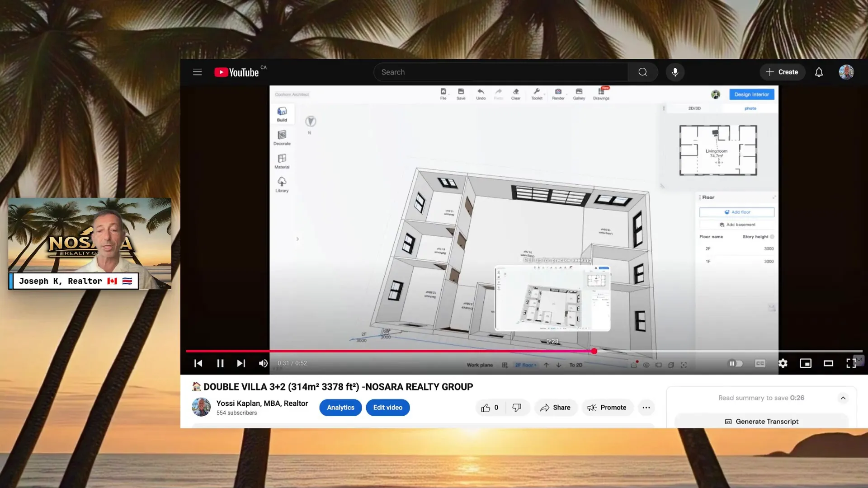868x488 pixels.
Task: Start voice search with the microphone
Action: pos(675,72)
